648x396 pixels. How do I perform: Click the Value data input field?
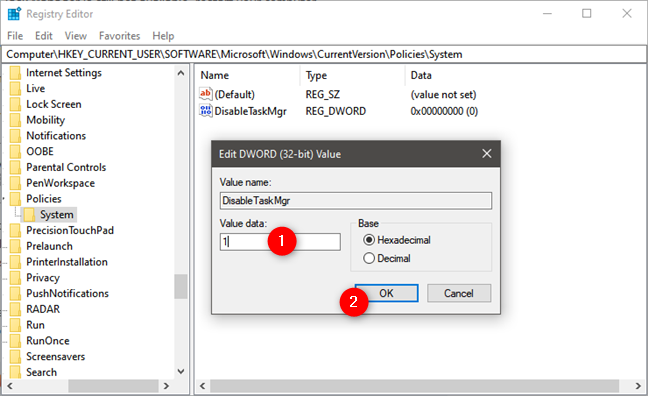(x=280, y=242)
